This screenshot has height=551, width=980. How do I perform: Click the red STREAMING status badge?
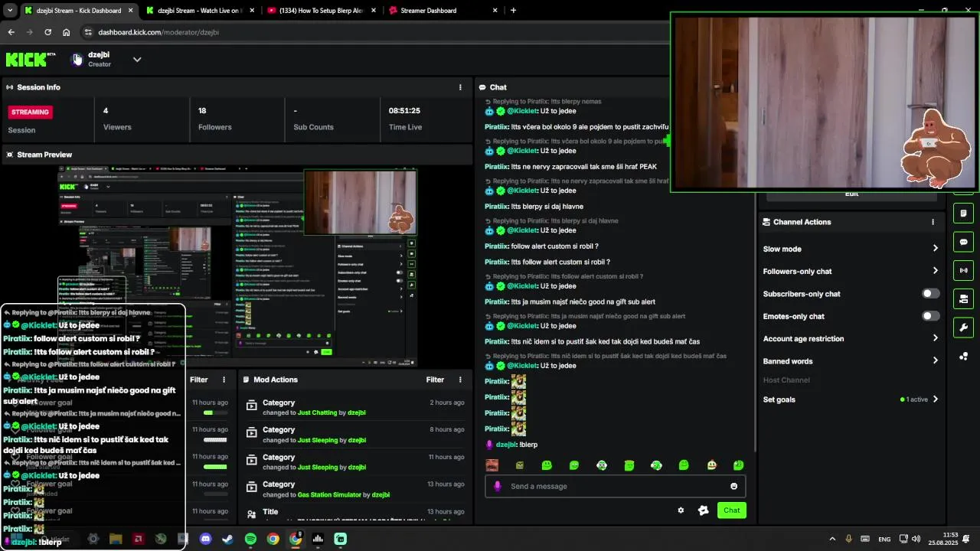(x=31, y=112)
